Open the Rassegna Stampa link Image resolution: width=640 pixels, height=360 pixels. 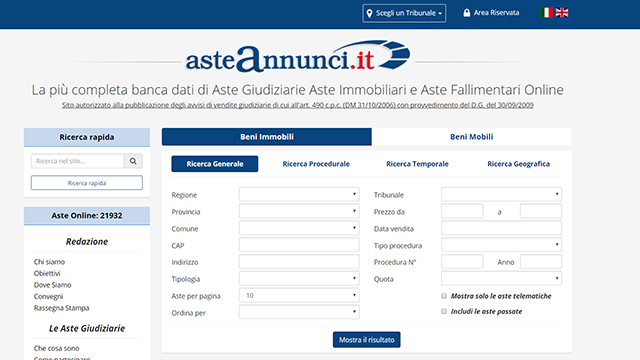[x=61, y=308]
